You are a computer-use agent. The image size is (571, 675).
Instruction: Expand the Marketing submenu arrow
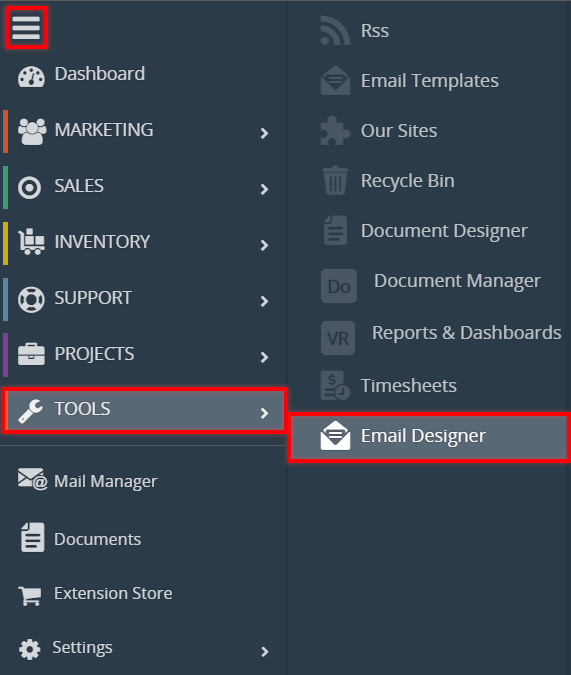coord(264,133)
